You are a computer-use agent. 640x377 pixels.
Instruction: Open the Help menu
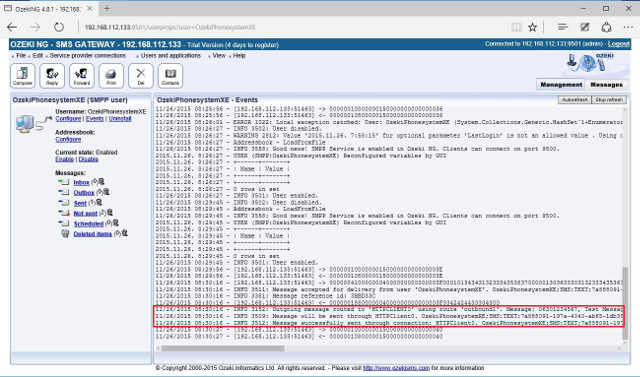click(239, 55)
